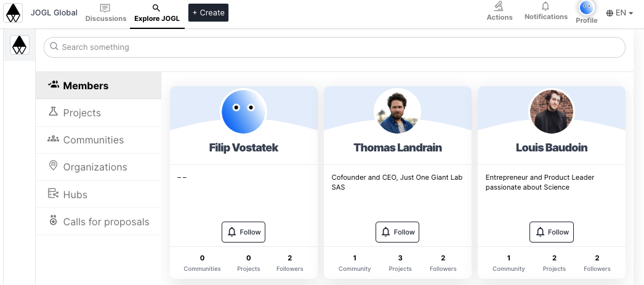Open Calls for proposals section

(x=99, y=222)
